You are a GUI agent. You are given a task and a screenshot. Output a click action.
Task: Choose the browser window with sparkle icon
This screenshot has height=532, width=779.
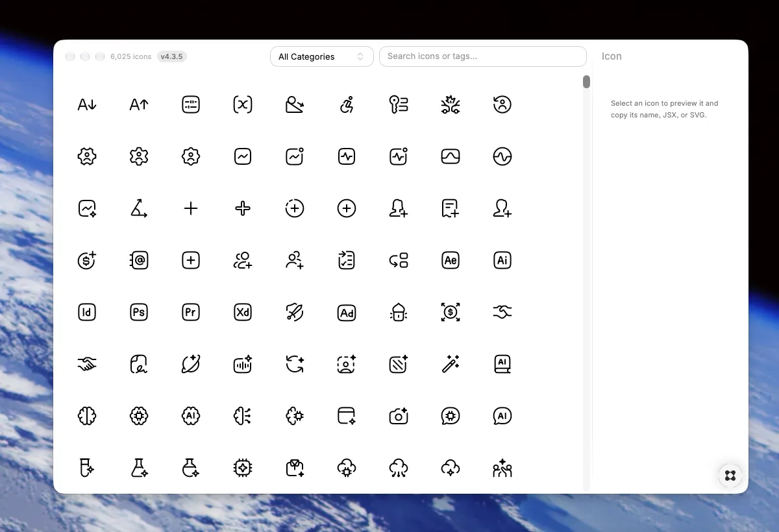point(347,416)
